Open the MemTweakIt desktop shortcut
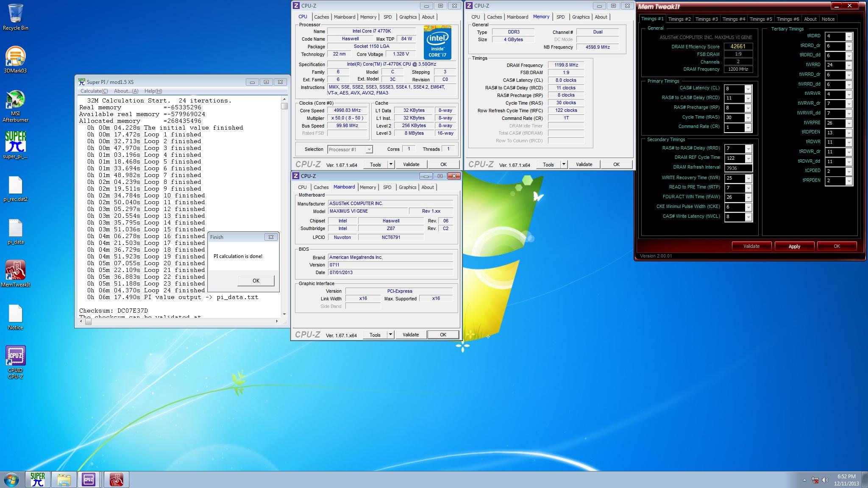This screenshot has width=868, height=488. click(15, 274)
